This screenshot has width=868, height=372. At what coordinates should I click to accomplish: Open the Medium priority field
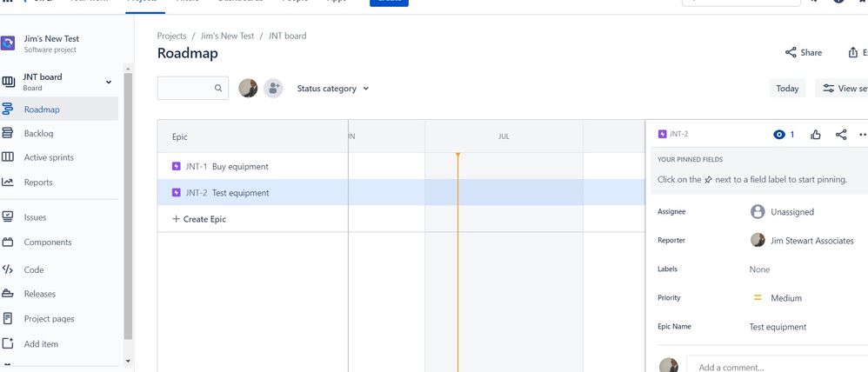778,298
